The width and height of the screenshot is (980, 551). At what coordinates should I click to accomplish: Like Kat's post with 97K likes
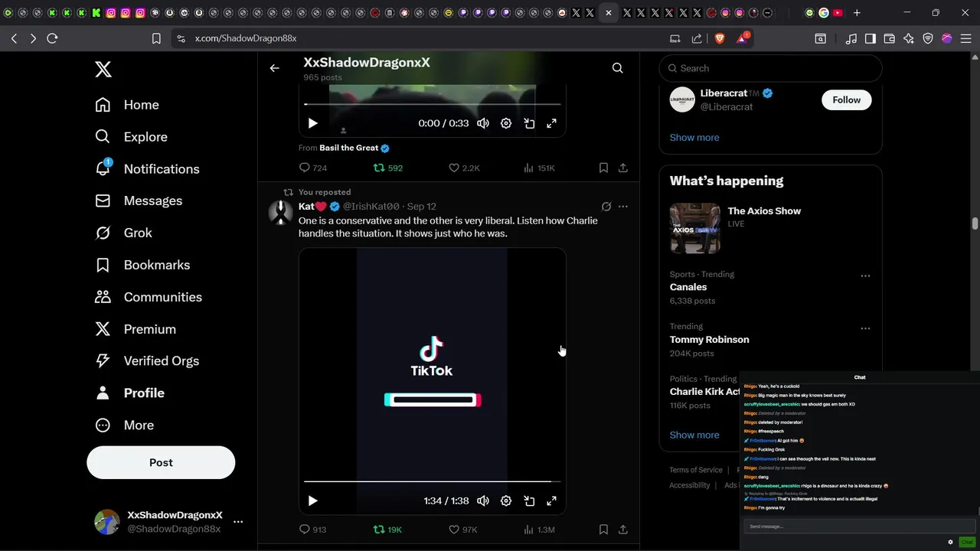pos(462,530)
